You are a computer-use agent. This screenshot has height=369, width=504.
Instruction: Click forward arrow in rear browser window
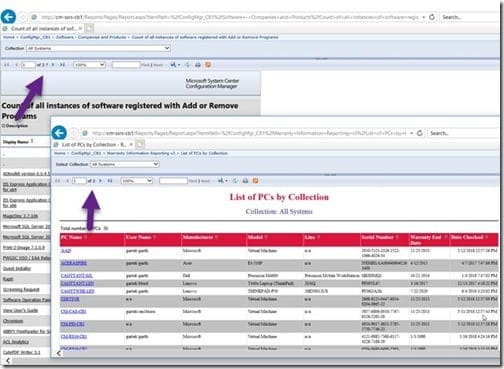[23, 17]
